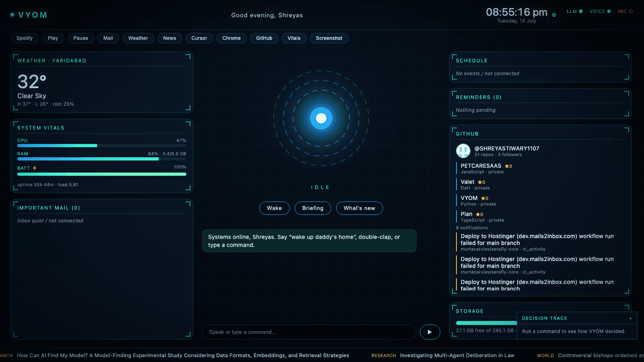Click the Reminders (0) panel title
The width and height of the screenshot is (644, 362).
coord(479,97)
